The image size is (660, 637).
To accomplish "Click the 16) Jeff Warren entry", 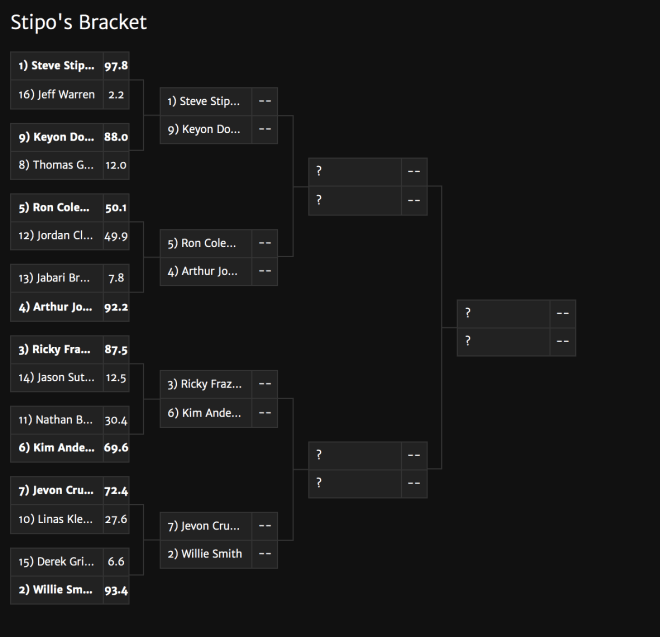I will pyautogui.click(x=70, y=95).
